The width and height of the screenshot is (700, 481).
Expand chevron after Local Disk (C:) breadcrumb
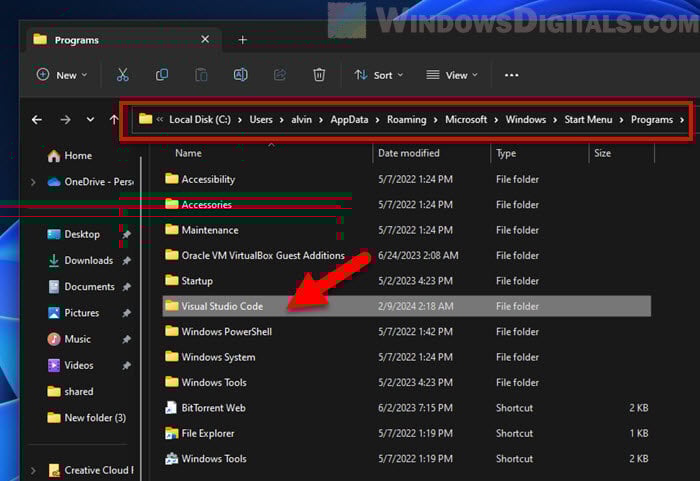(240, 120)
